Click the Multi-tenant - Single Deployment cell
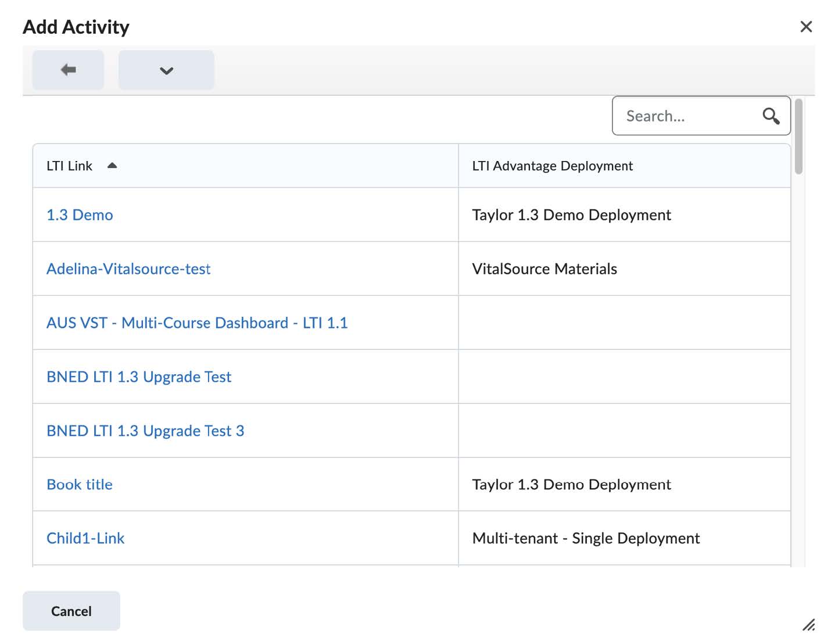The height and width of the screenshot is (644, 831). coord(586,539)
